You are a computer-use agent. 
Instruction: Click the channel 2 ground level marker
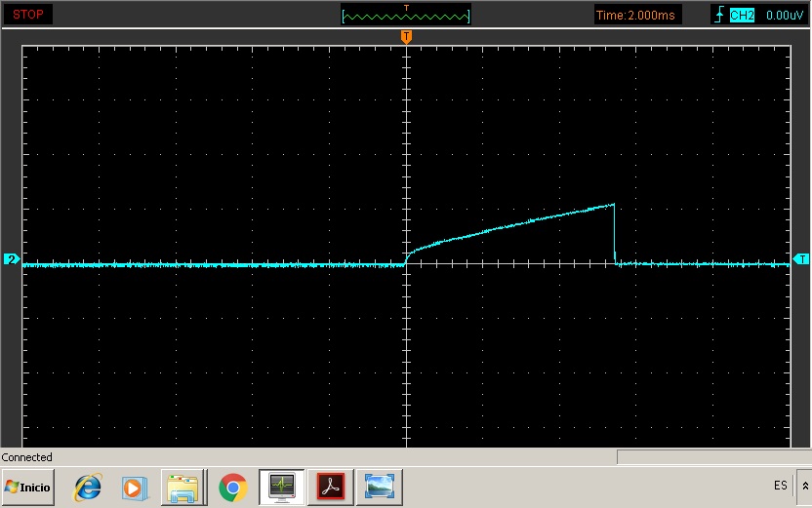12,259
